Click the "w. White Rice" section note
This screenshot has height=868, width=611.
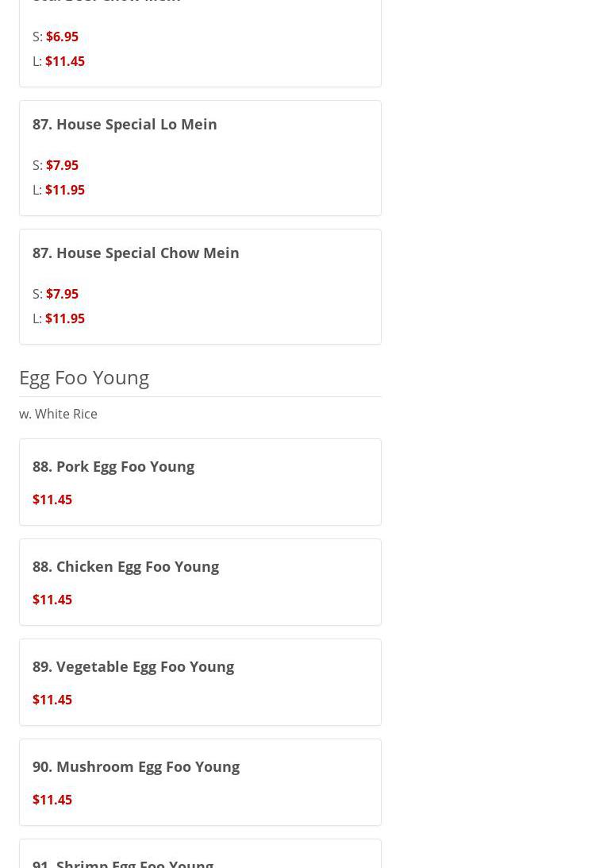point(58,414)
